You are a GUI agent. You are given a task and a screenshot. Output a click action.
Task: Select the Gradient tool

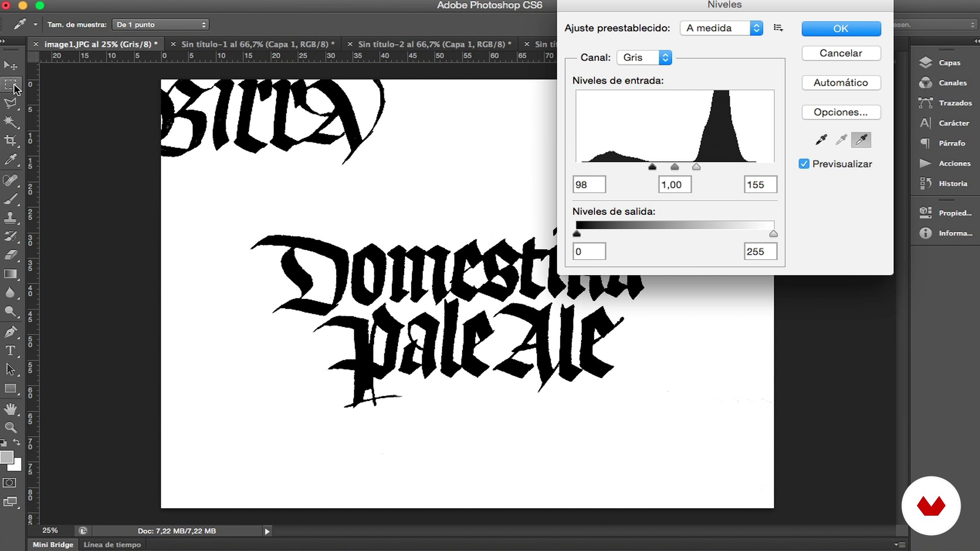pyautogui.click(x=10, y=274)
